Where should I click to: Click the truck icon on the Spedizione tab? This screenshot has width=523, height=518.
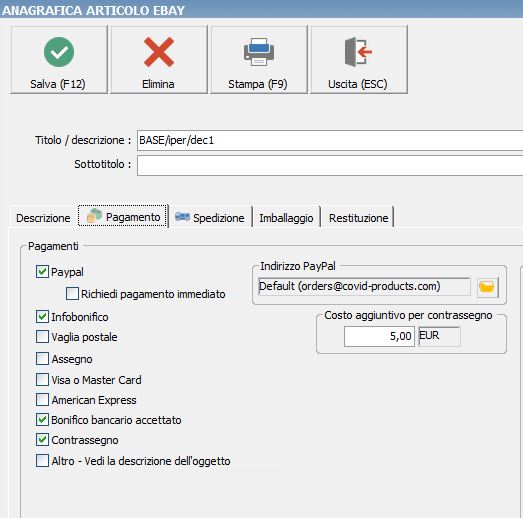tap(182, 217)
